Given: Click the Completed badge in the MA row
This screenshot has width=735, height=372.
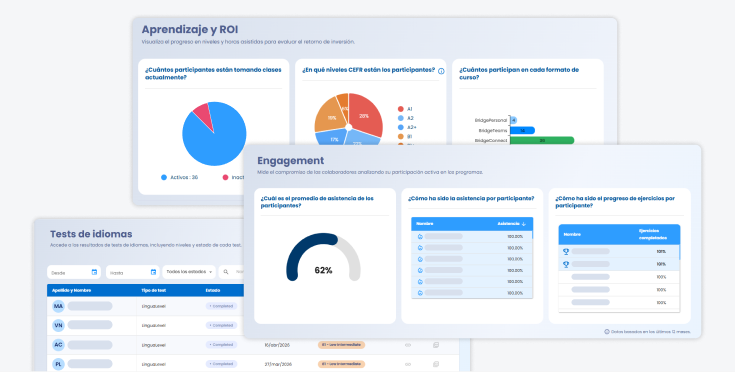Looking at the screenshot, I should pyautogui.click(x=221, y=306).
